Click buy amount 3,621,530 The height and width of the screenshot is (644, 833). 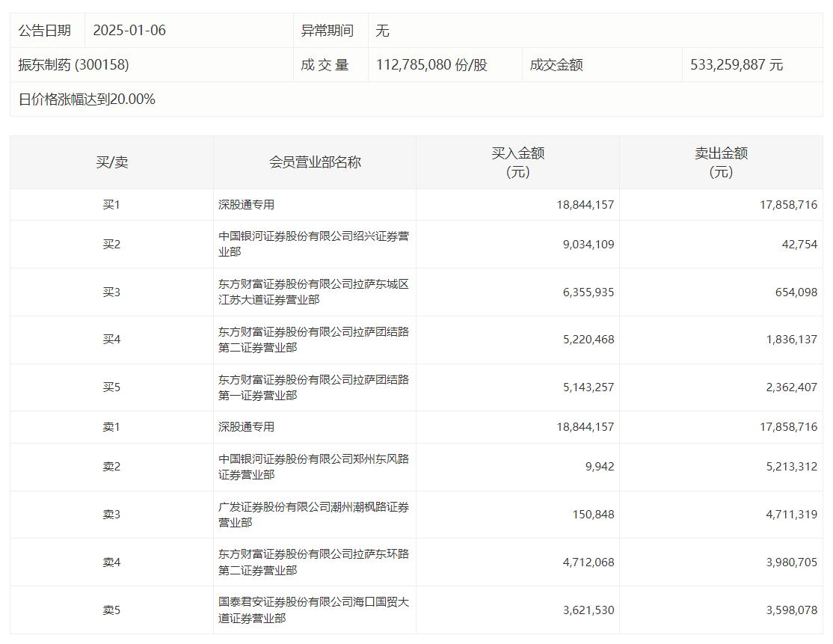pos(588,610)
